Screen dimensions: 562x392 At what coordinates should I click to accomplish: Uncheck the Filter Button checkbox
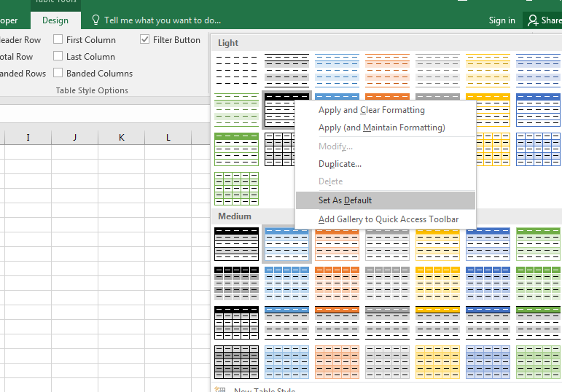(x=144, y=39)
